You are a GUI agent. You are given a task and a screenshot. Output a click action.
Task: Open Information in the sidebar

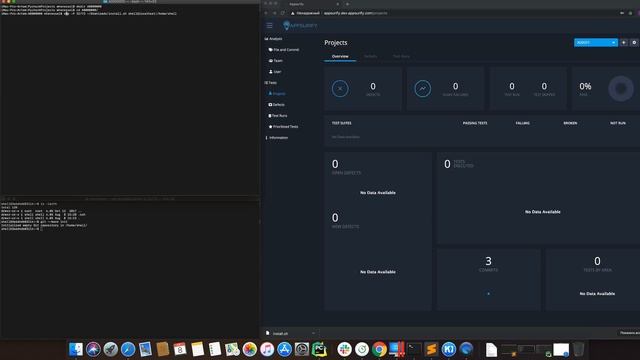click(x=277, y=138)
